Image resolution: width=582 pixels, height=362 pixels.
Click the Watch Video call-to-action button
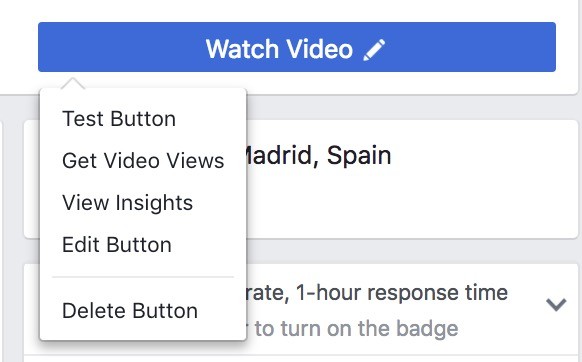tap(297, 47)
